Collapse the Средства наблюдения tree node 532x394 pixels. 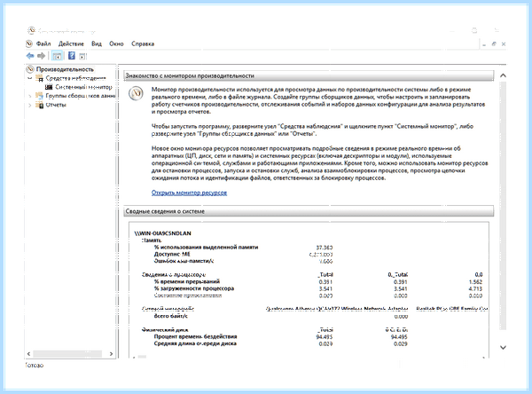[x=30, y=78]
